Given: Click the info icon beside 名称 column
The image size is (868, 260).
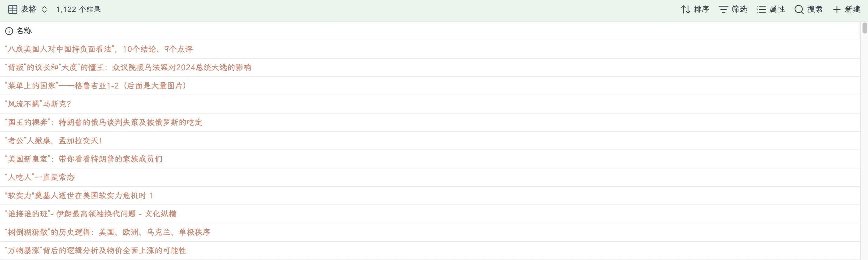Looking at the screenshot, I should (9, 31).
